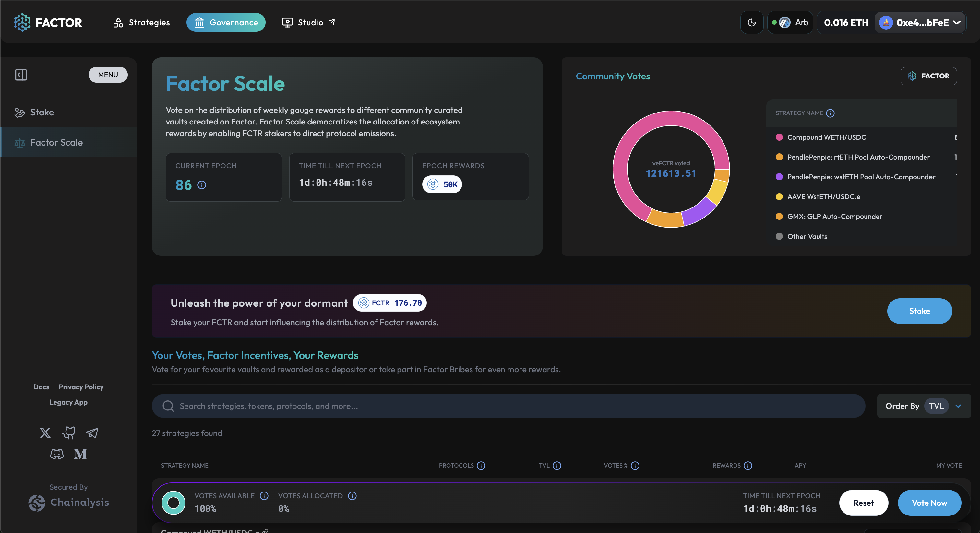Viewport: 980px width, 533px height.
Task: Select Stake in sidebar menu
Action: (x=42, y=112)
